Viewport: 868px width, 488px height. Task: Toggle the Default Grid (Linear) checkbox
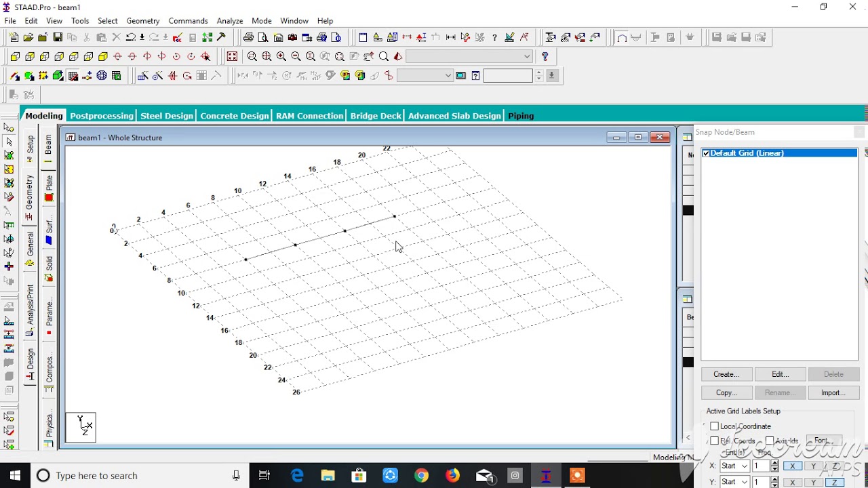click(x=706, y=153)
